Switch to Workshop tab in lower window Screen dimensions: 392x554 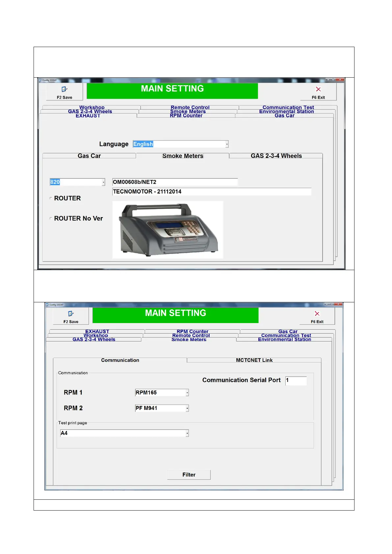click(95, 335)
